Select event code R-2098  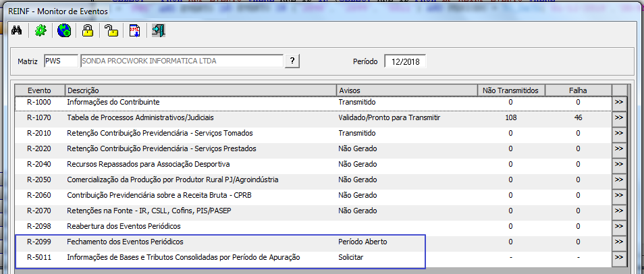tap(38, 226)
